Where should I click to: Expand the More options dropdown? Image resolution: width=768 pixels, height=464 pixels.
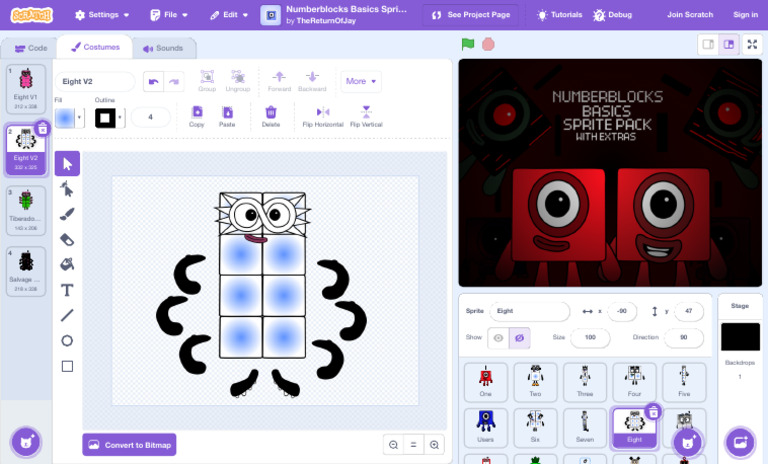[x=360, y=81]
